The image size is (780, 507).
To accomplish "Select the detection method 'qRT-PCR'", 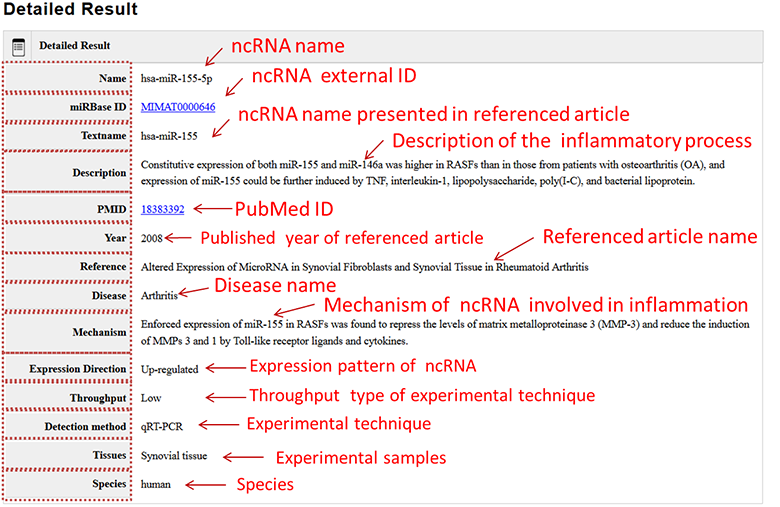I will point(162,427).
